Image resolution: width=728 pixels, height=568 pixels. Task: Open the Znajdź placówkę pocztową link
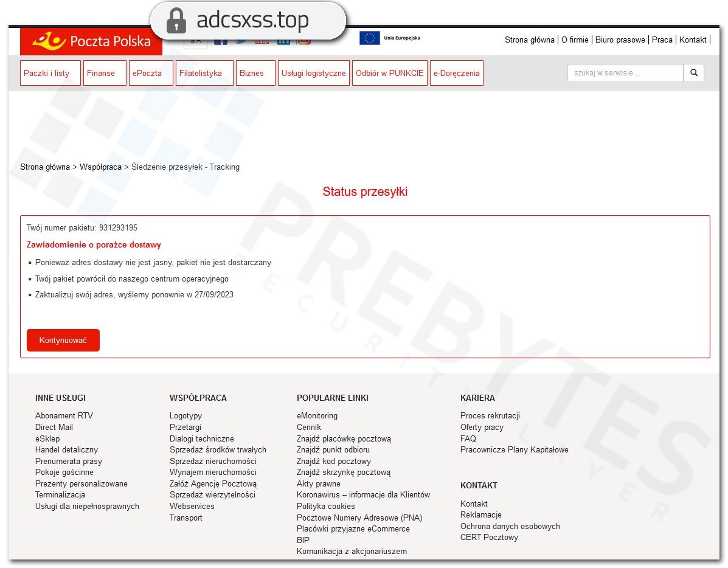point(344,439)
